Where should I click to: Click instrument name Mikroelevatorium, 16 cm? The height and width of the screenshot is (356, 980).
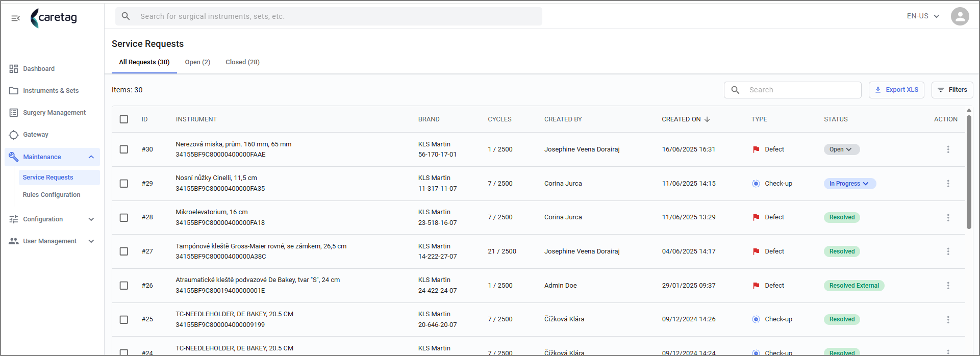pos(212,212)
